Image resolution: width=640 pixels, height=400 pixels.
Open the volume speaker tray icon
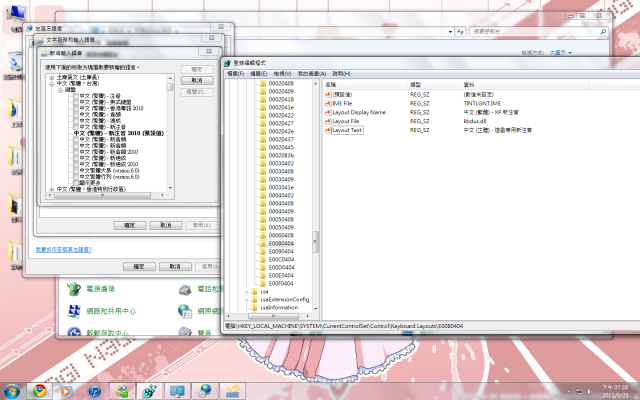coord(590,391)
